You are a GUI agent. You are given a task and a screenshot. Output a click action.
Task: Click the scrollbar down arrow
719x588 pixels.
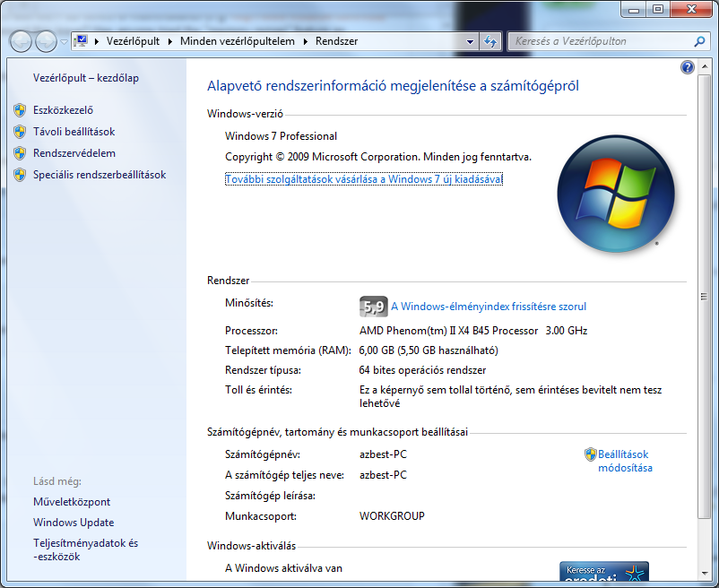pyautogui.click(x=704, y=573)
